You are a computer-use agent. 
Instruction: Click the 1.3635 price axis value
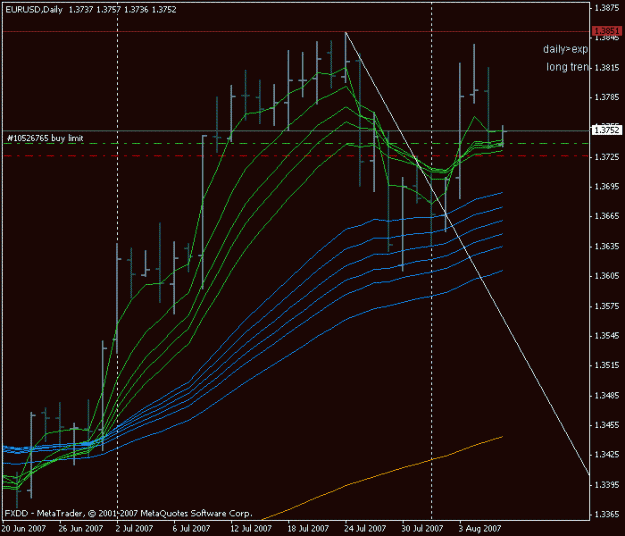click(x=607, y=246)
